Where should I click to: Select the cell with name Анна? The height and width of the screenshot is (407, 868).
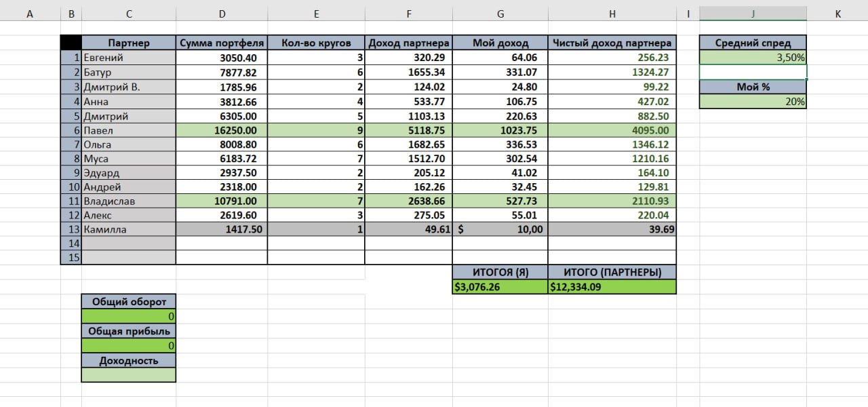(x=129, y=102)
